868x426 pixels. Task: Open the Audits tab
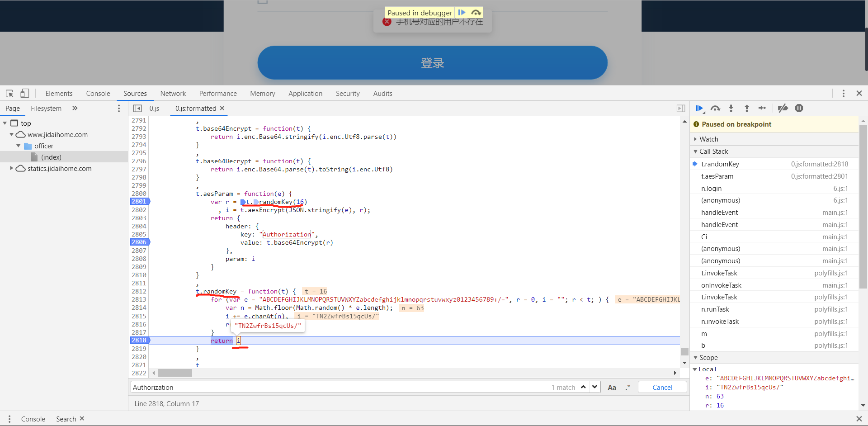tap(383, 93)
